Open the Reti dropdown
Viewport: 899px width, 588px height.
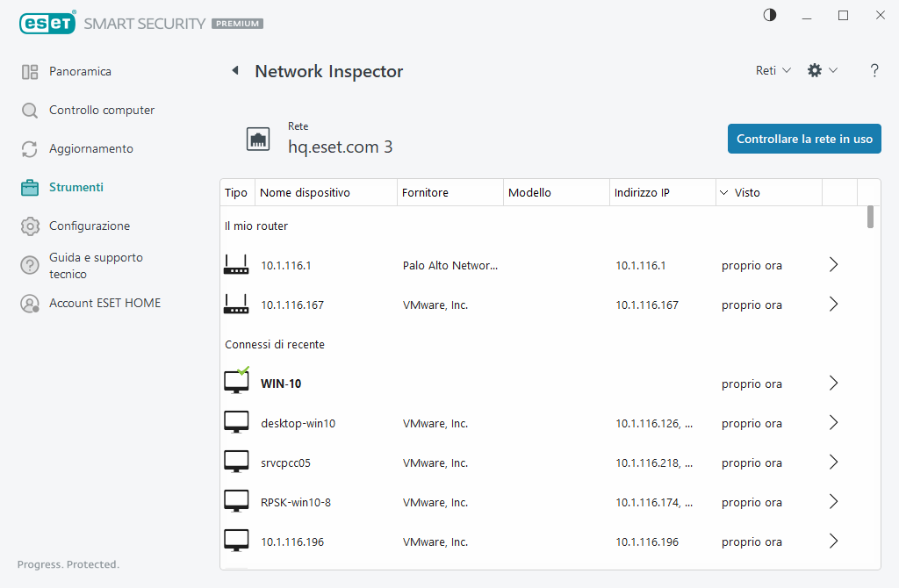772,70
